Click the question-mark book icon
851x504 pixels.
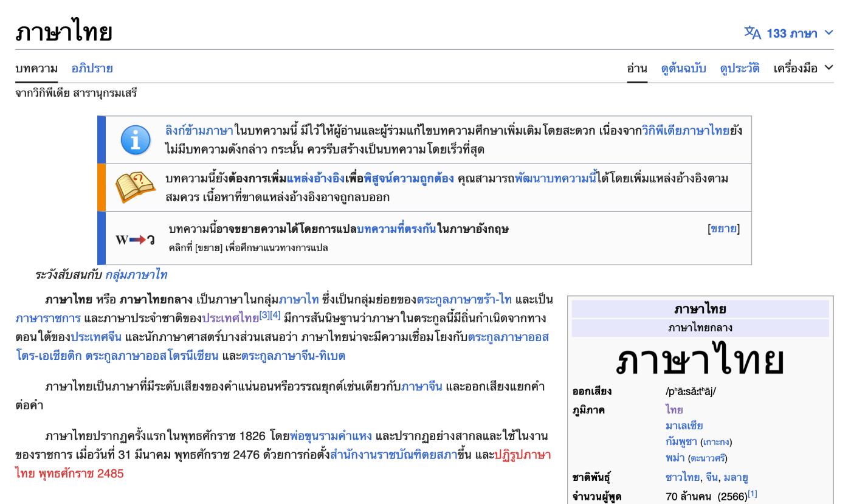click(x=136, y=187)
